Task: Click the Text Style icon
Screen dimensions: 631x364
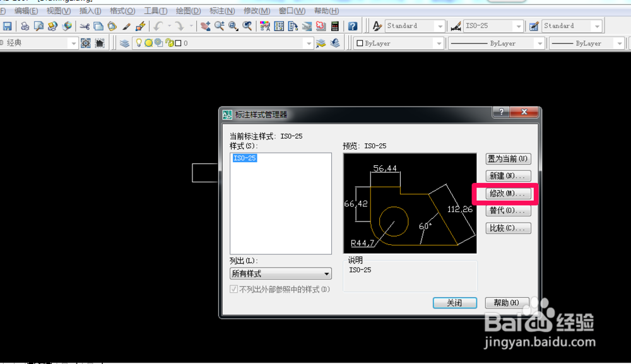Action: coord(377,26)
